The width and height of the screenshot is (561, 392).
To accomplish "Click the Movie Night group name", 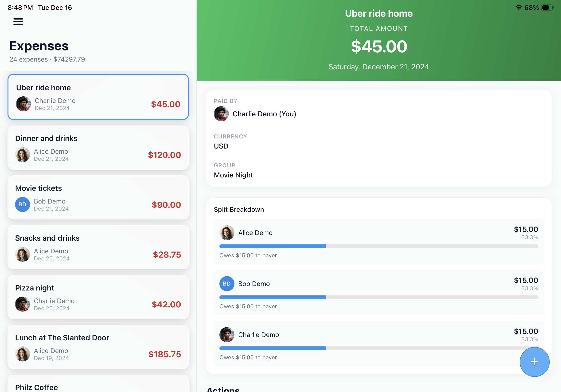I will coord(233,175).
